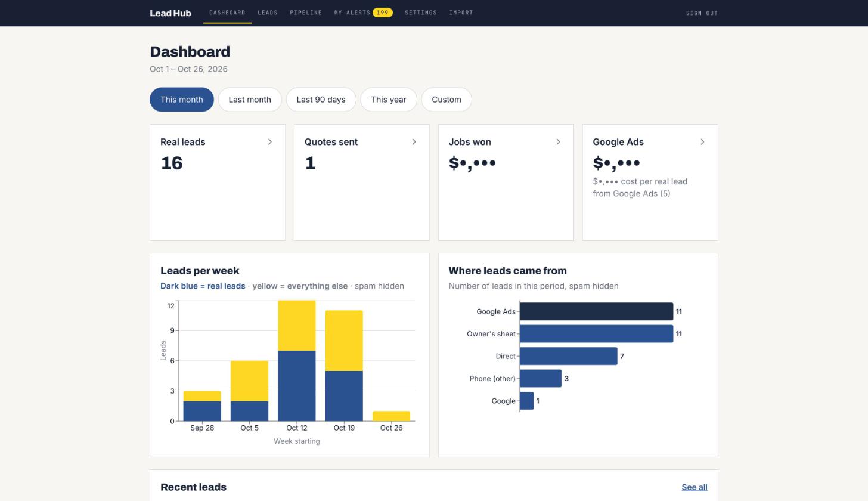Click the Dark blue = real leads legend
This screenshot has height=501, width=868.
[203, 286]
